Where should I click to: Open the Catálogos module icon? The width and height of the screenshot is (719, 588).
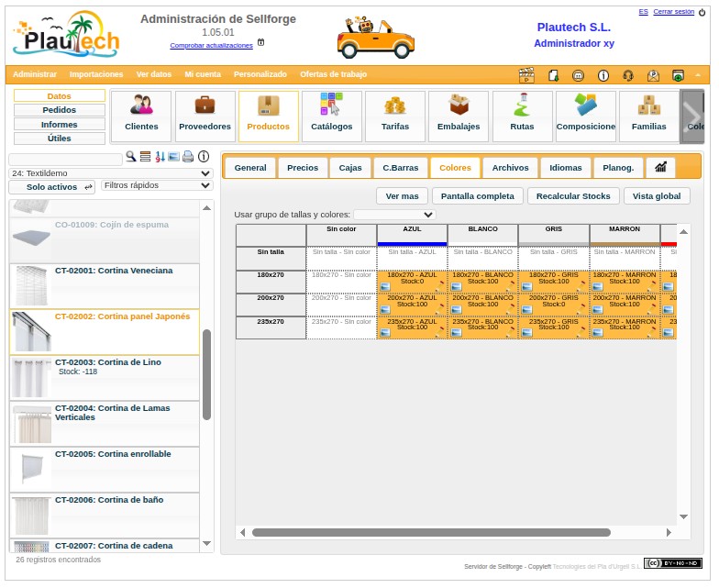click(x=332, y=116)
